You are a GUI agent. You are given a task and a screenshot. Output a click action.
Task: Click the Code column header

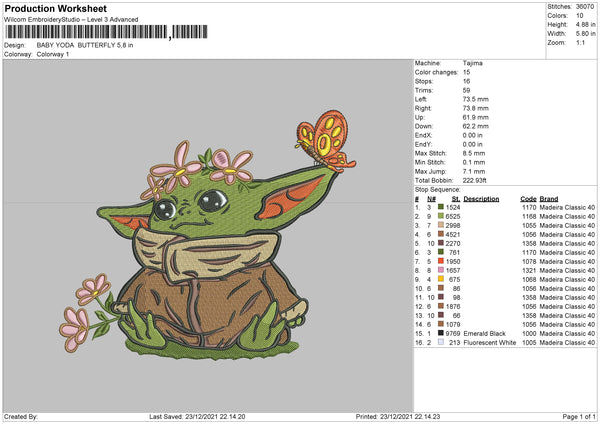(x=528, y=199)
